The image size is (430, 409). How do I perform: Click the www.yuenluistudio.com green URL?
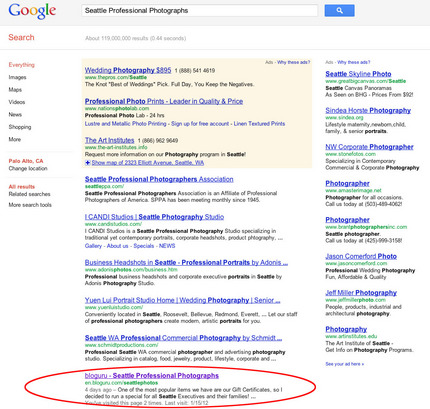[114, 307]
